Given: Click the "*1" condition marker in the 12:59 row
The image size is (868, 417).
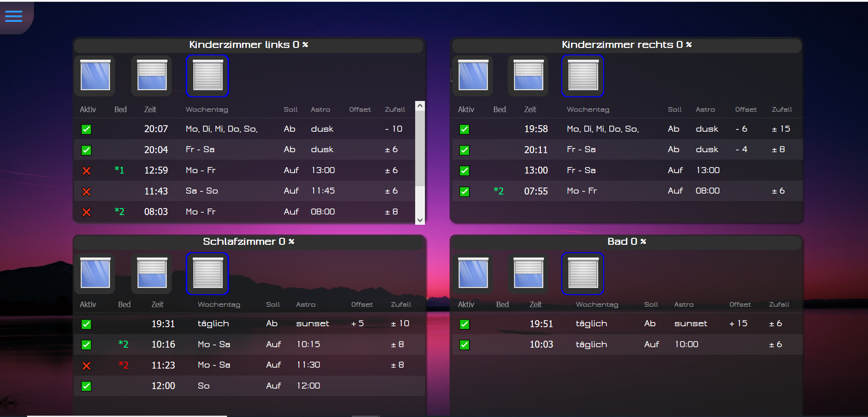Looking at the screenshot, I should pos(120,170).
